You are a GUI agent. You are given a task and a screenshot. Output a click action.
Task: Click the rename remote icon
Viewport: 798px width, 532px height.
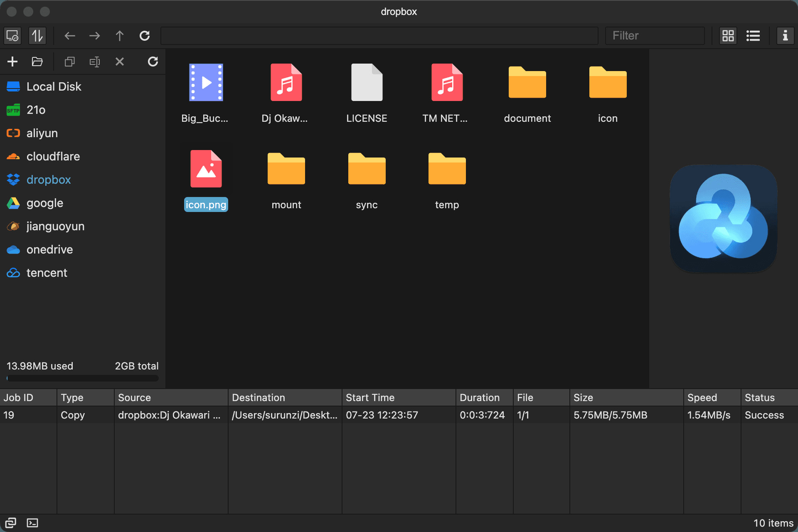coord(95,62)
